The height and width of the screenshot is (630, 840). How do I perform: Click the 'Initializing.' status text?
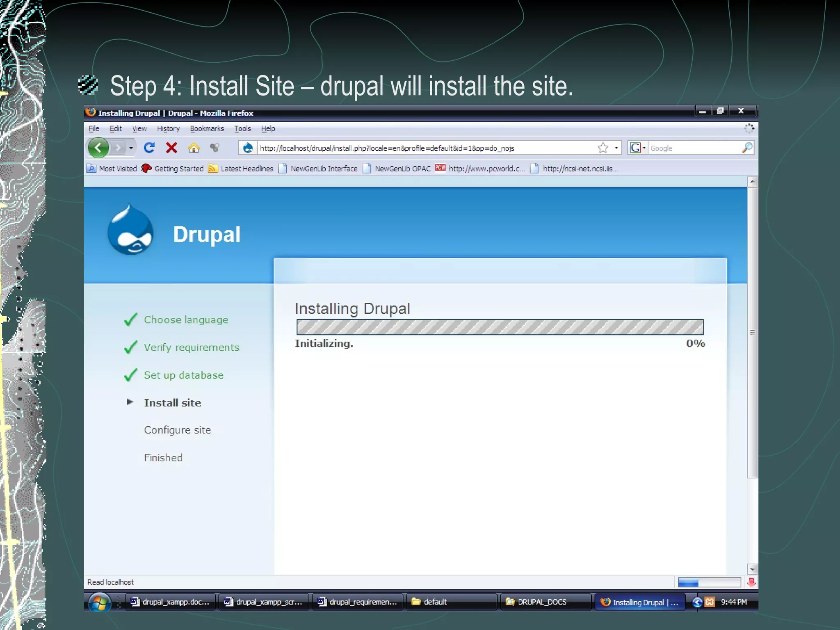tap(324, 344)
